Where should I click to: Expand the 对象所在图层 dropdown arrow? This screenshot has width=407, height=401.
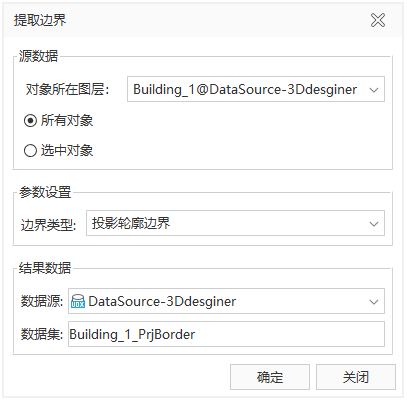coord(374,90)
